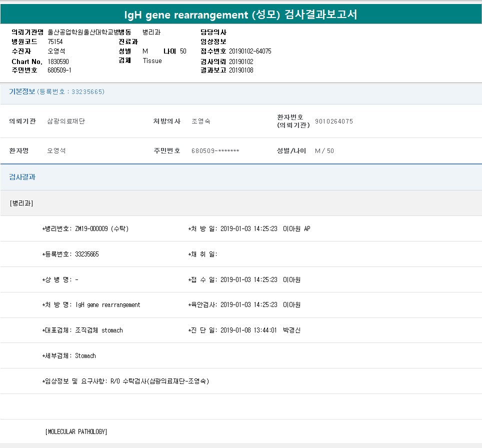Click the 의뢰기관 삼광의료재단 field
Screen dimensions: 482x448
click(65, 121)
